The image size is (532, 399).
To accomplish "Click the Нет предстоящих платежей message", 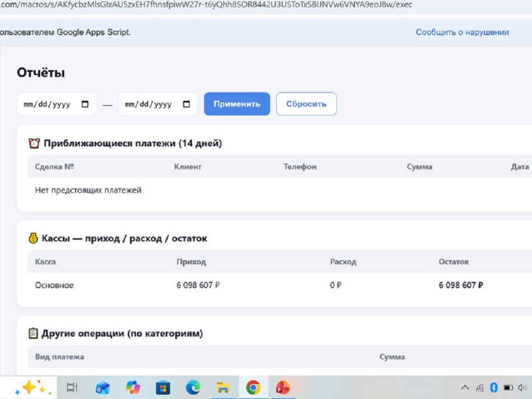I will point(88,190).
